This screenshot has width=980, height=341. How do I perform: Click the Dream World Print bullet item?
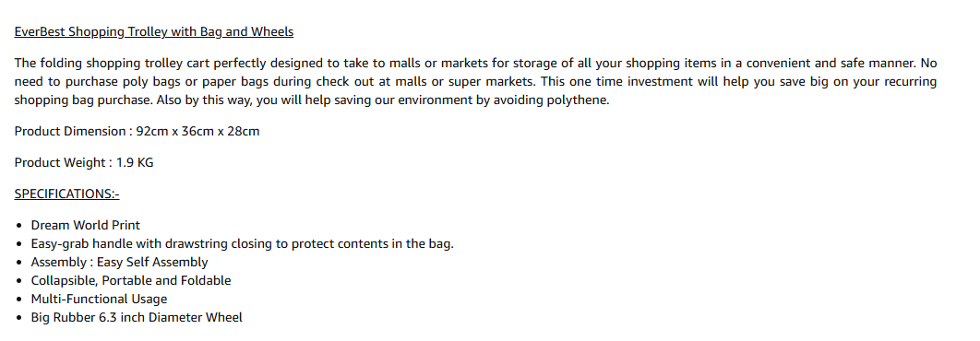pos(86,225)
